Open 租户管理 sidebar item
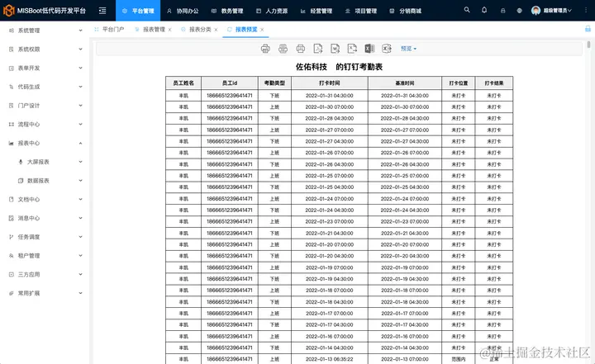Viewport: 595px width, 364px height. [x=45, y=256]
